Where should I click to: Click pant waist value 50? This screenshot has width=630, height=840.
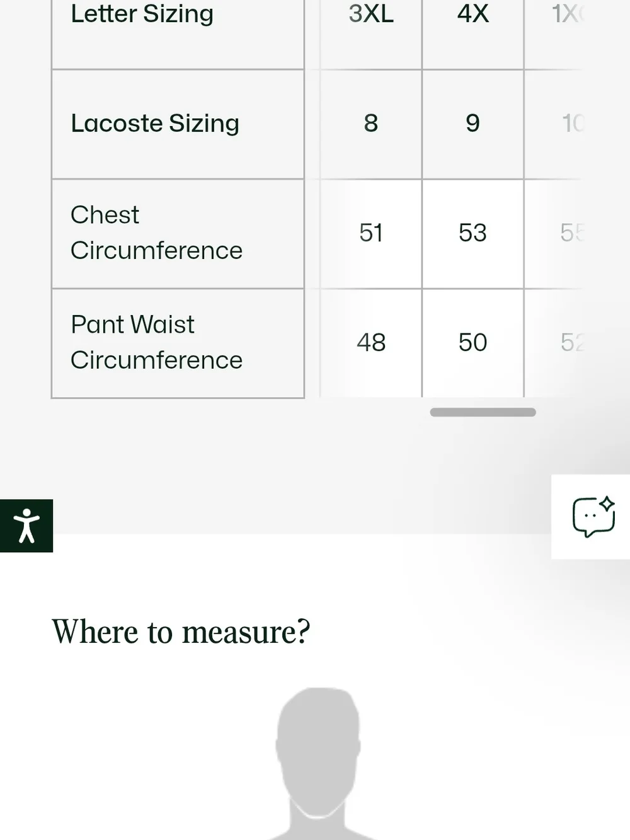pos(473,343)
